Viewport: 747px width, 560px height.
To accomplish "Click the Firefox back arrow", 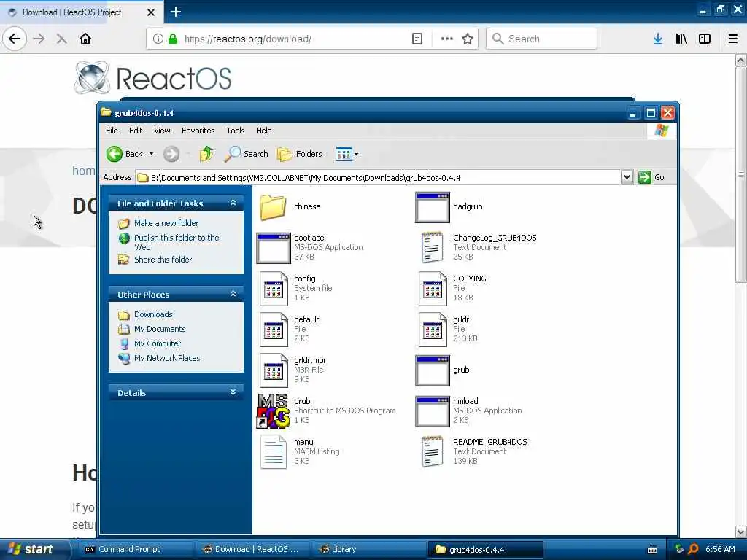I will click(15, 39).
